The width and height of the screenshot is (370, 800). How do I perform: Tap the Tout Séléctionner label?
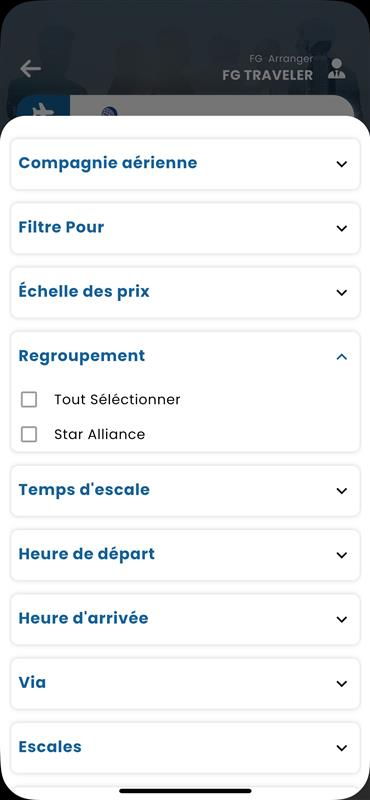(x=117, y=399)
